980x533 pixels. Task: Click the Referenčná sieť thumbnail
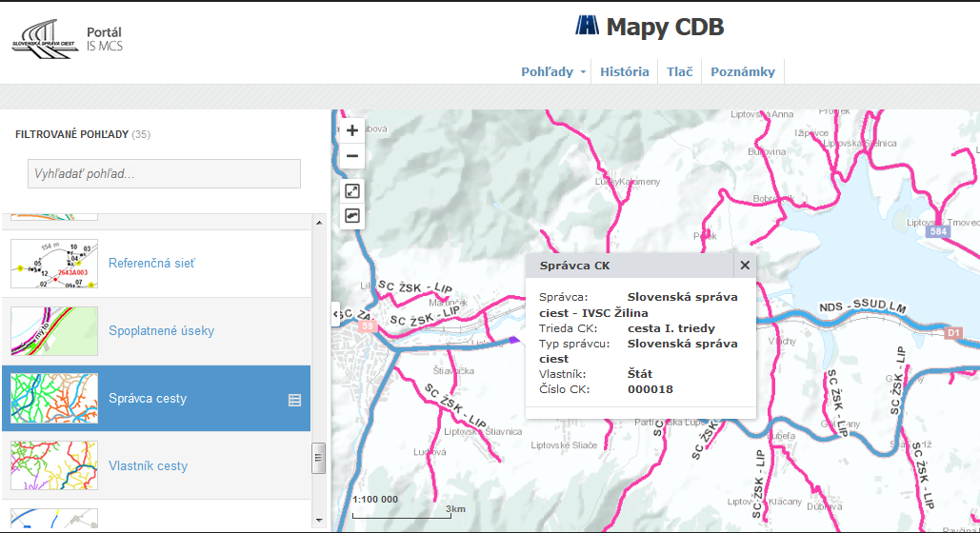[x=54, y=264]
